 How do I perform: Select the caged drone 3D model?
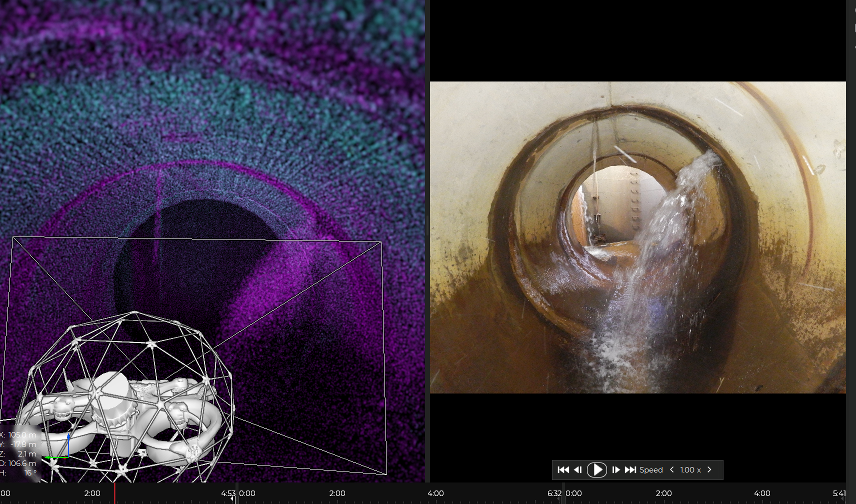(x=130, y=400)
